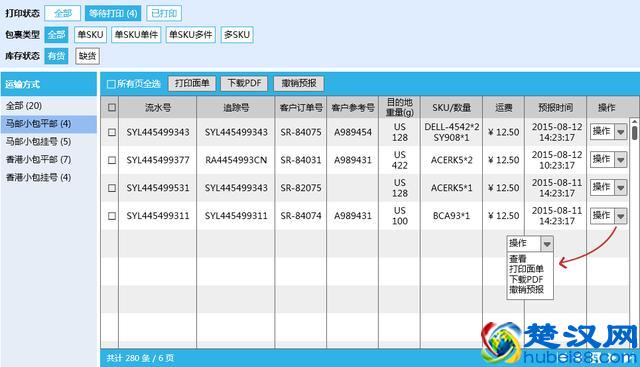Select the 已打印 print status filter
This screenshot has height=367, width=640.
pyautogui.click(x=164, y=13)
